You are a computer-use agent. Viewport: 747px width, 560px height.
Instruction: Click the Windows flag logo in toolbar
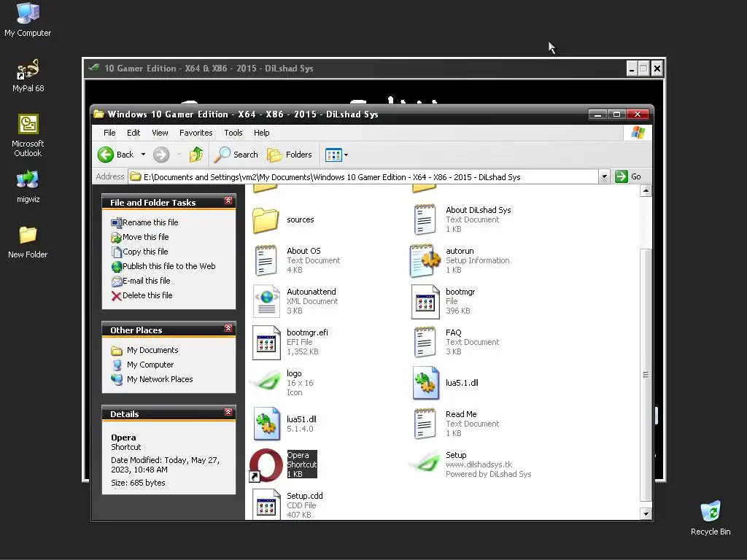(638, 133)
